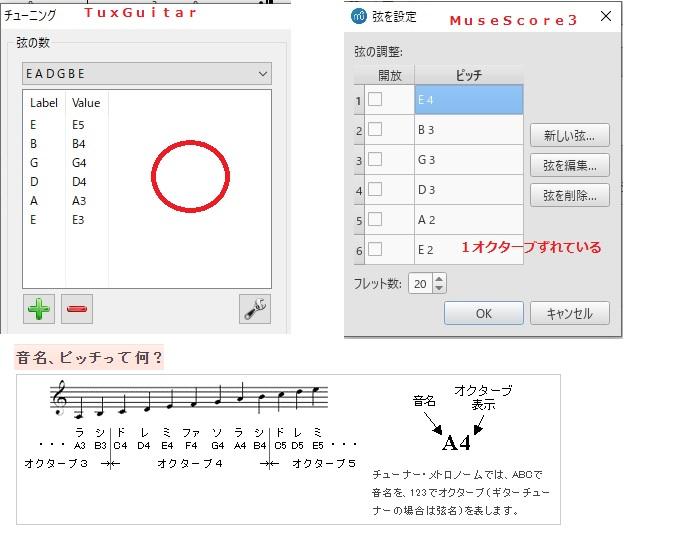Open the EADGBE tuning preset dropdown
Screen dimensions: 676x556
147,74
